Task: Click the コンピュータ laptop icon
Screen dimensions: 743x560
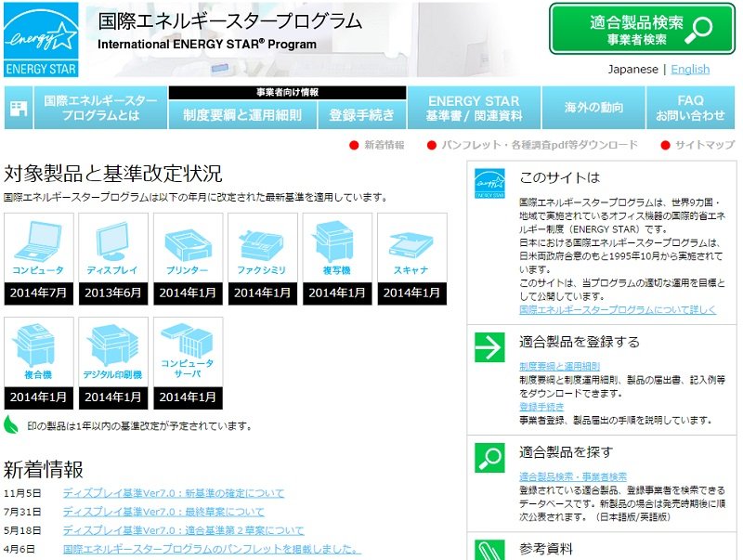Action: point(39,241)
